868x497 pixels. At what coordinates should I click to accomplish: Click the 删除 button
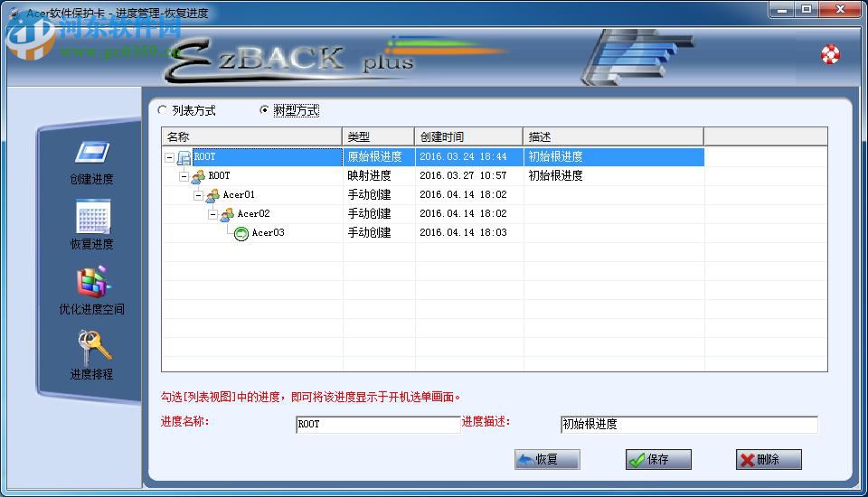point(769,459)
